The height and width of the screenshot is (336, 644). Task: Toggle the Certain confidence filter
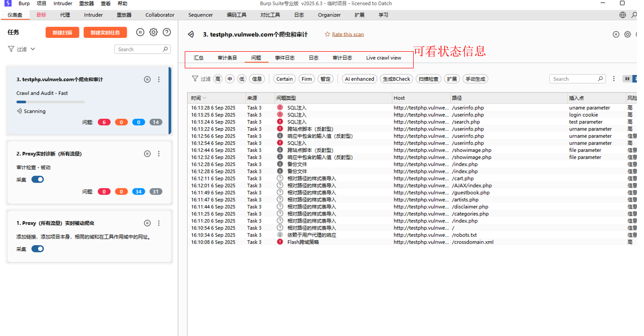click(x=284, y=79)
